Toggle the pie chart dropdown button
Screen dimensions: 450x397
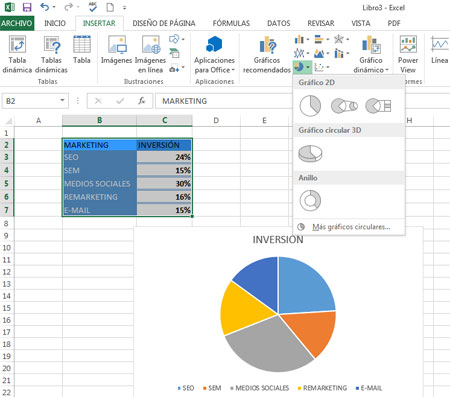click(x=302, y=67)
